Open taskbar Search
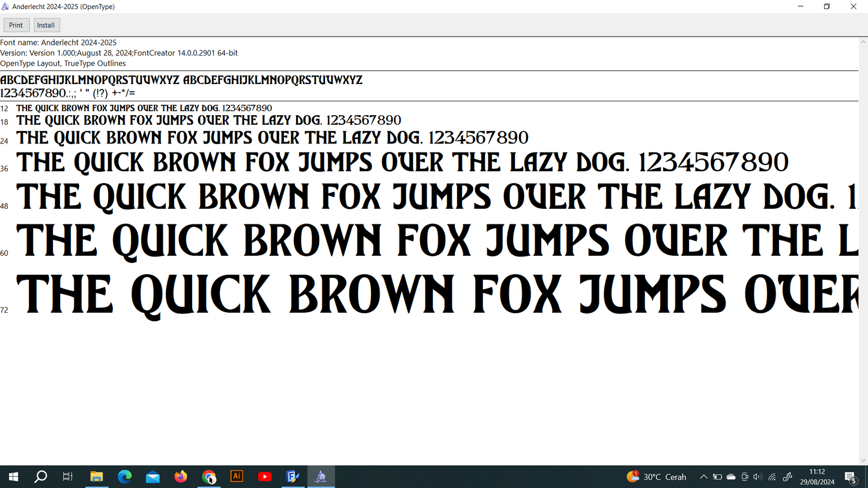 click(x=41, y=477)
